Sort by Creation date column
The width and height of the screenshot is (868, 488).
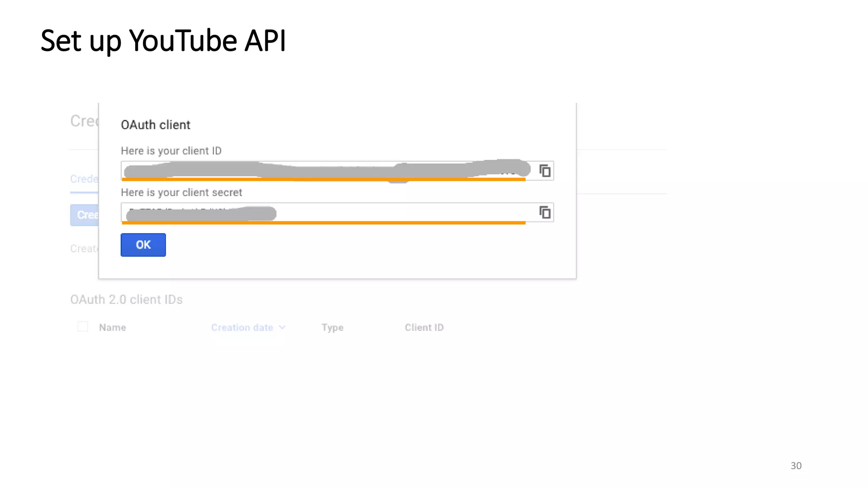[242, 327]
